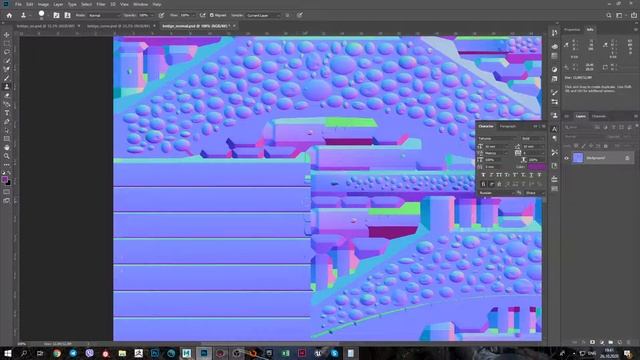
Task: Select the Pen tool
Action: coord(7,122)
